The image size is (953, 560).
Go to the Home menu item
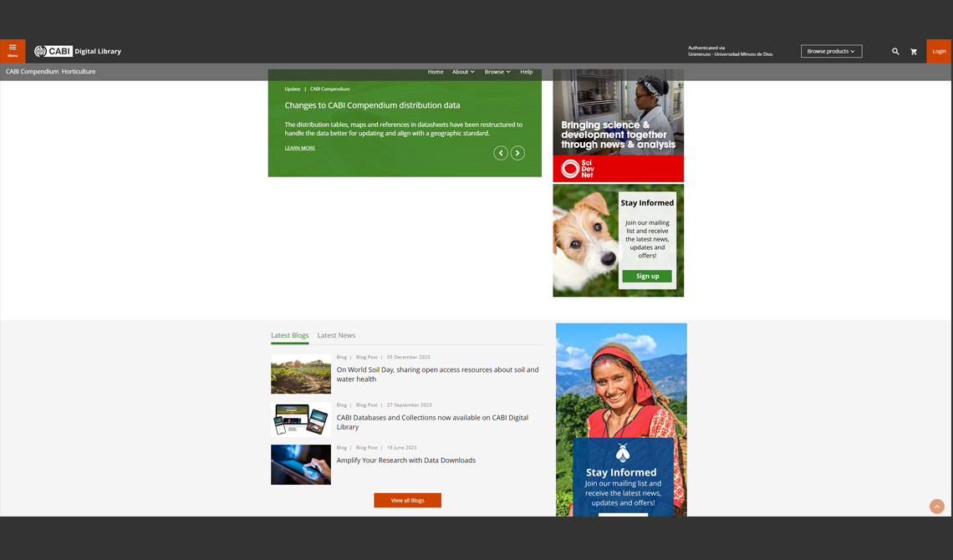436,72
